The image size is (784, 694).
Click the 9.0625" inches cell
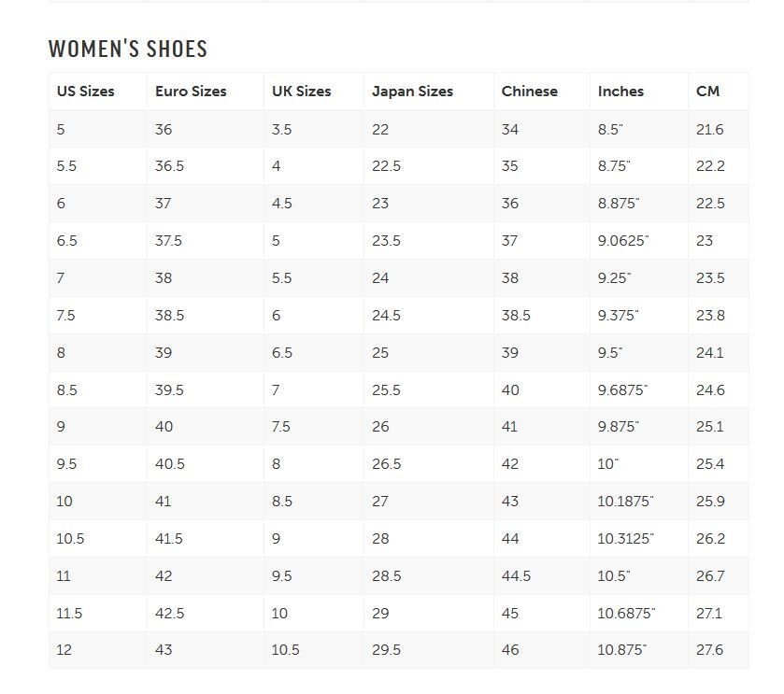point(639,240)
